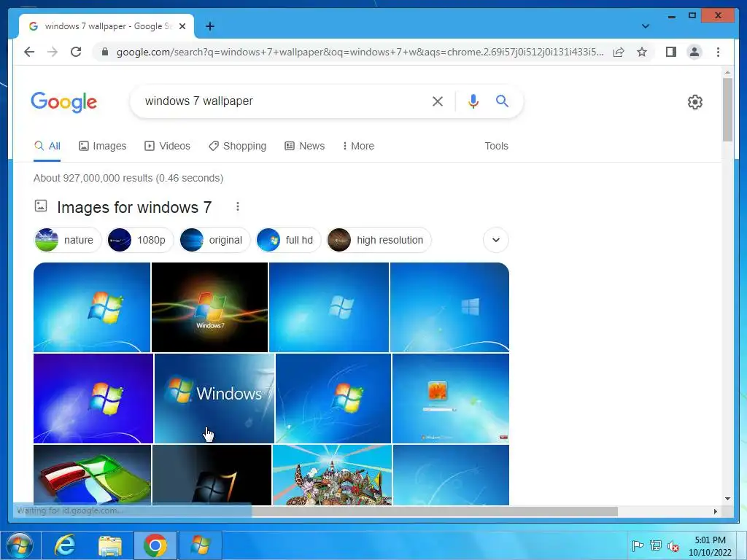
Task: Bookmark this tab with star icon
Action: tap(642, 52)
